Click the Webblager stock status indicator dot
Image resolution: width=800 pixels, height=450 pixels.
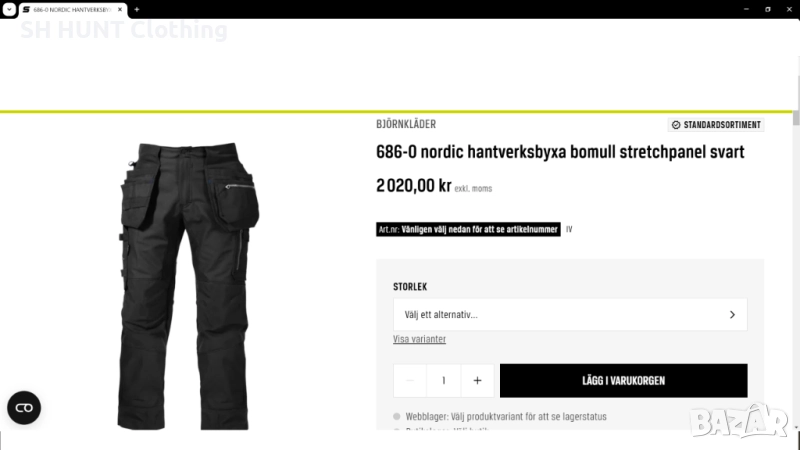pos(397,416)
